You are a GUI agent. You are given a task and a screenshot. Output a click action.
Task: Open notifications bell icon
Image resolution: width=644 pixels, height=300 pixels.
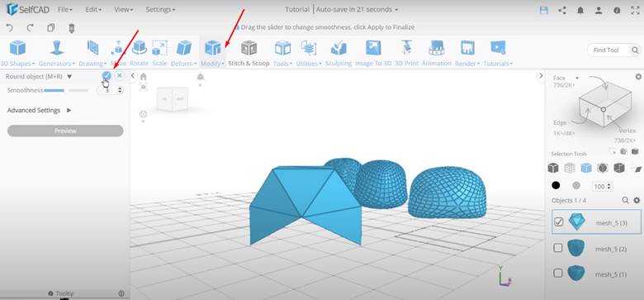[580, 10]
